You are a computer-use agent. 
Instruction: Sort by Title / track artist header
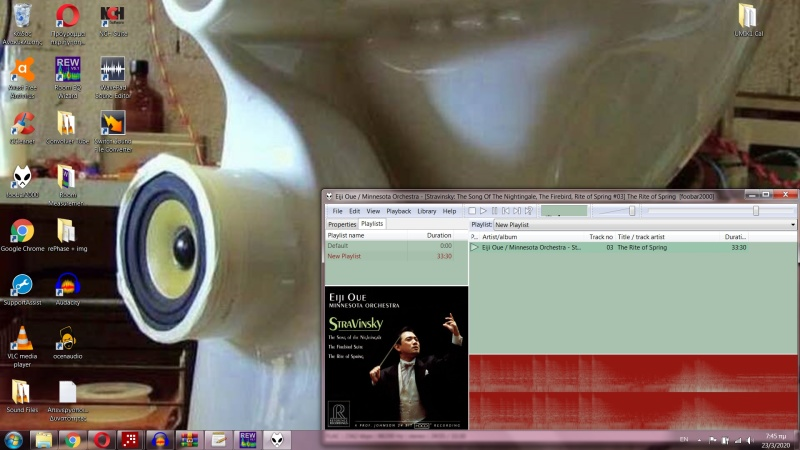click(667, 237)
